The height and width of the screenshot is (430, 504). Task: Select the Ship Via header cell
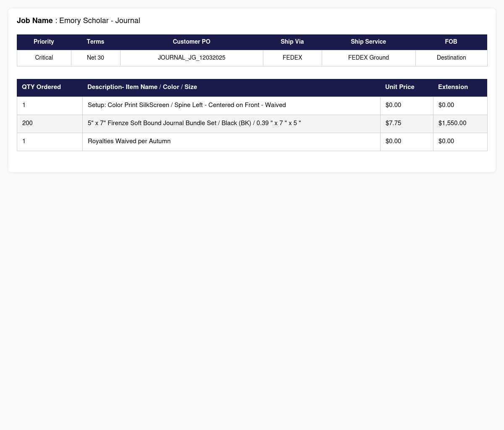292,42
